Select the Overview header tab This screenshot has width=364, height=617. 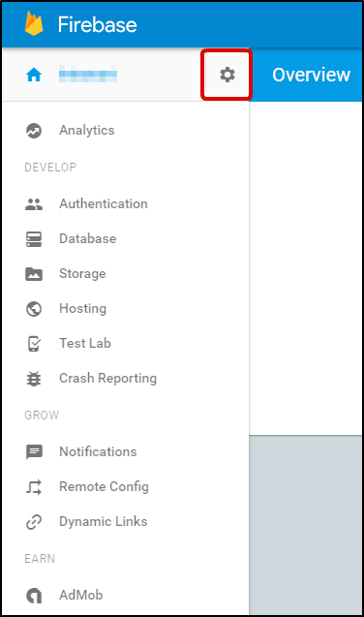coord(311,75)
